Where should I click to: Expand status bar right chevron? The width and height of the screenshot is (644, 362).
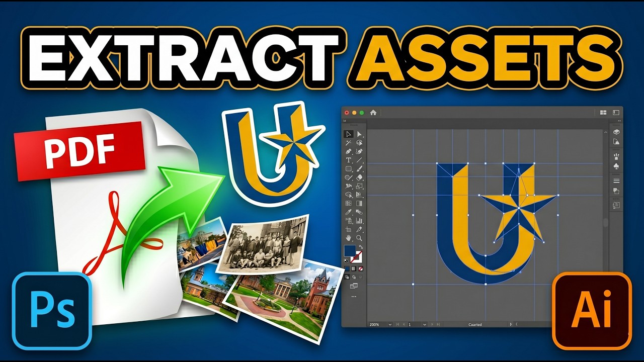pyautogui.click(x=511, y=324)
